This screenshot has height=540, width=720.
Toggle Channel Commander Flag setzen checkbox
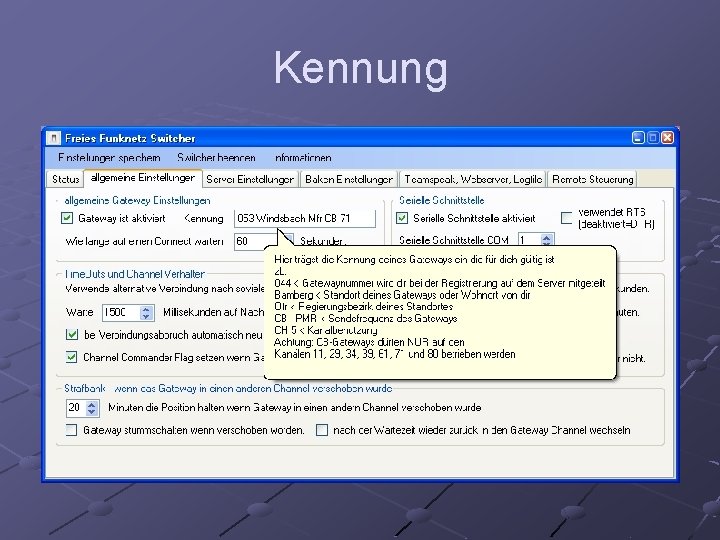click(x=72, y=357)
